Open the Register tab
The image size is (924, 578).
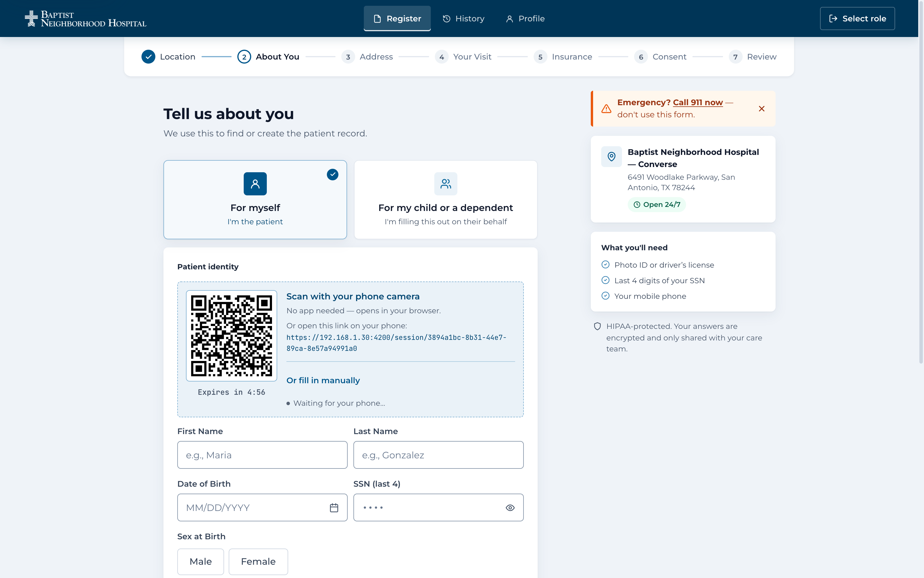tap(397, 18)
